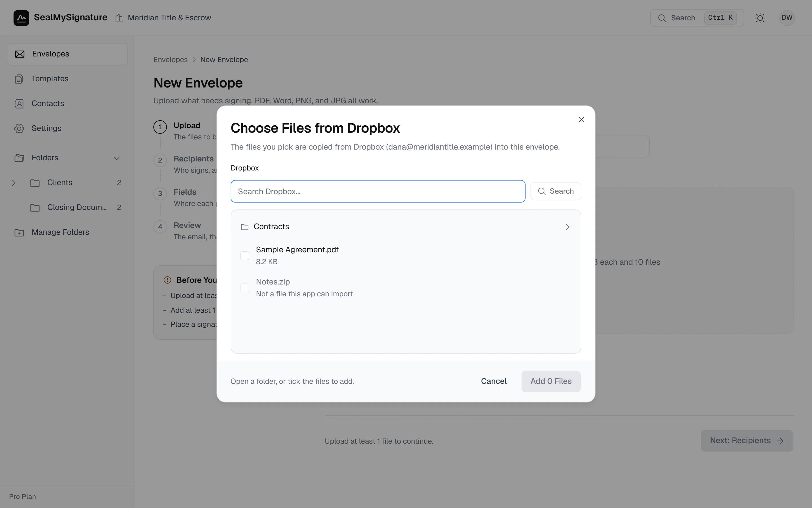Click the Closing Documents folder icon
Image resolution: width=812 pixels, height=508 pixels.
(x=35, y=208)
